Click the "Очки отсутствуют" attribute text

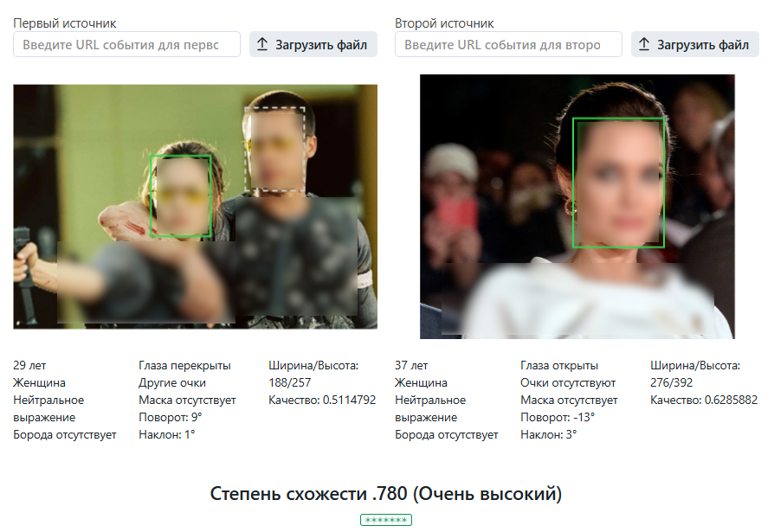pos(567,382)
